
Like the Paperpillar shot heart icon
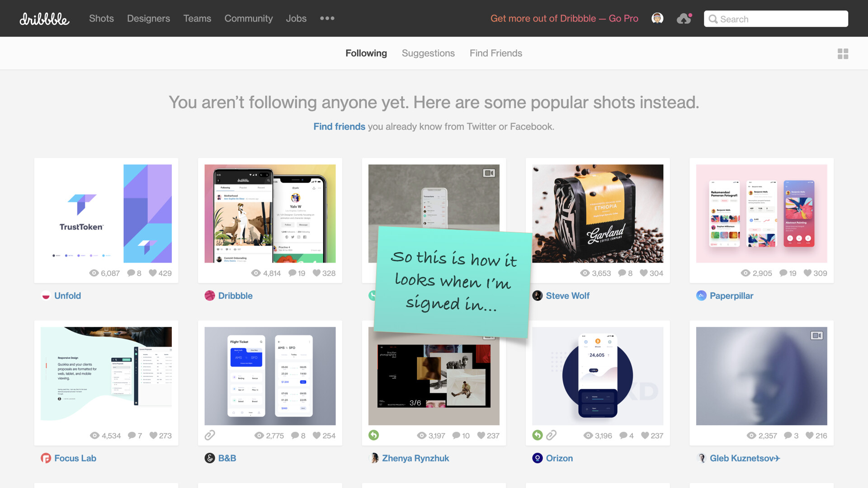tap(807, 273)
